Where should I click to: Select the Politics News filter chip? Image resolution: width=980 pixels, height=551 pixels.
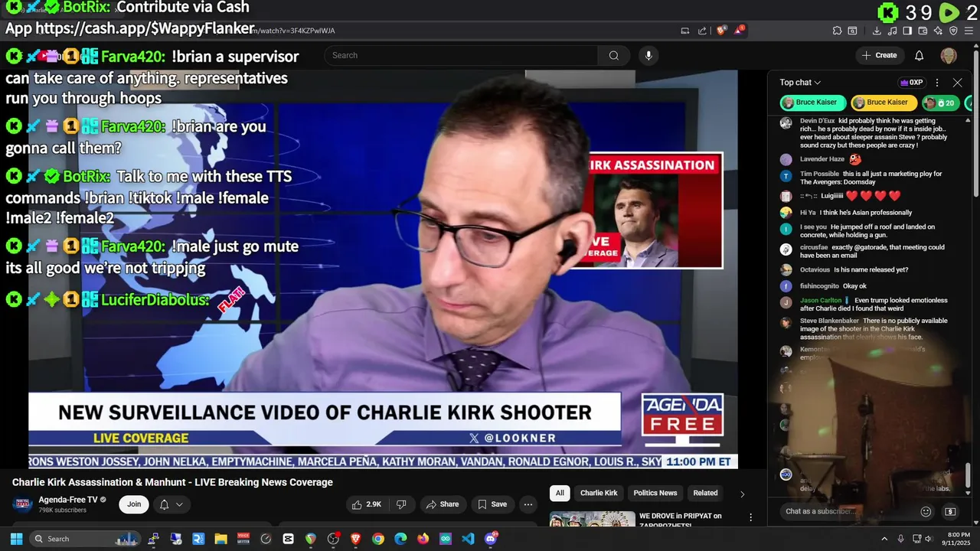(655, 493)
